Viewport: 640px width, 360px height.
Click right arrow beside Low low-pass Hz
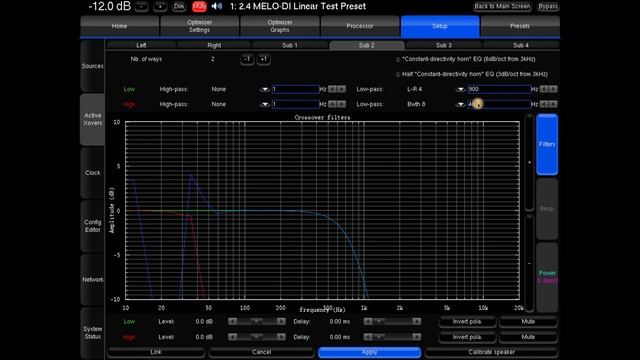[553, 89]
